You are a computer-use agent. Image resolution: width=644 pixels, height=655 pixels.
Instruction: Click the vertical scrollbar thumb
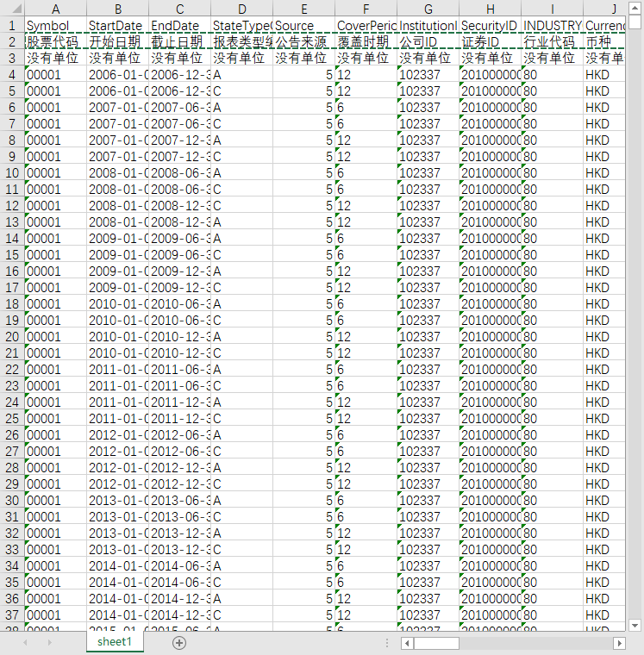point(635,22)
